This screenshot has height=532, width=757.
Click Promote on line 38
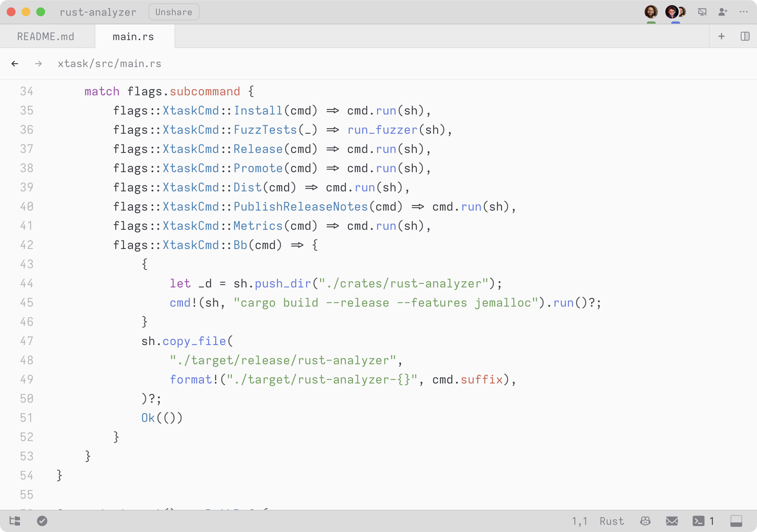[x=258, y=168]
